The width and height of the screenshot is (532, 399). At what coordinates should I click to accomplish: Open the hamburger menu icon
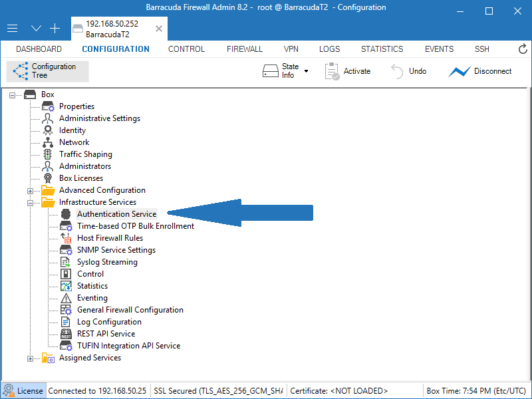click(12, 29)
